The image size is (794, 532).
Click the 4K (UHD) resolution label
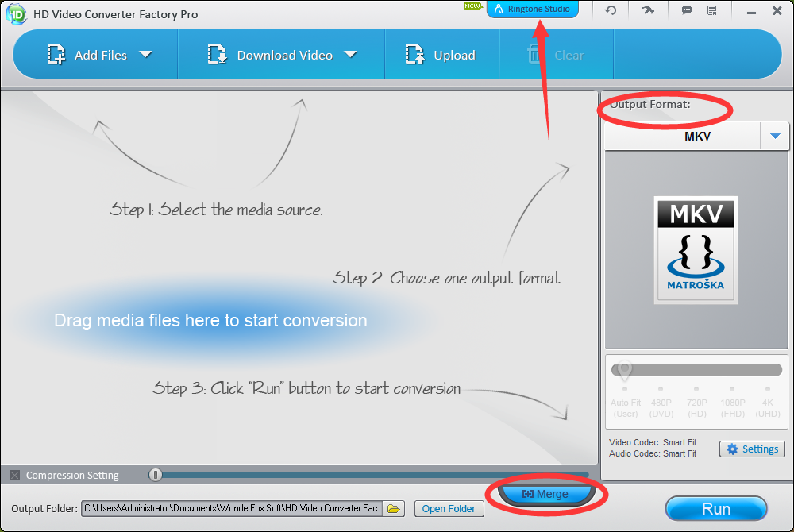(x=768, y=408)
